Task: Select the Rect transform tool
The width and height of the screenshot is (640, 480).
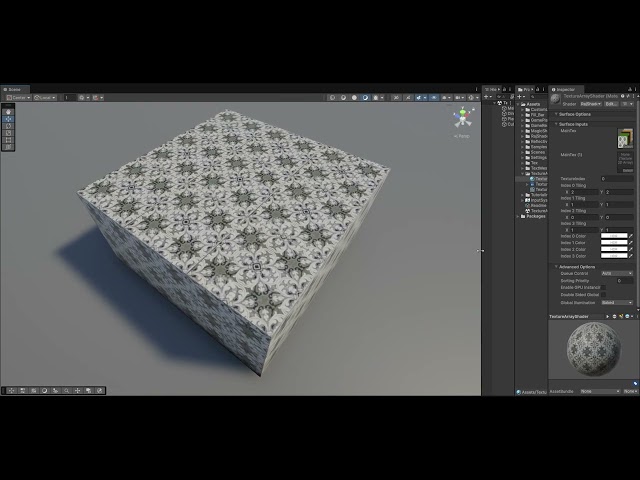Action: click(x=8, y=140)
